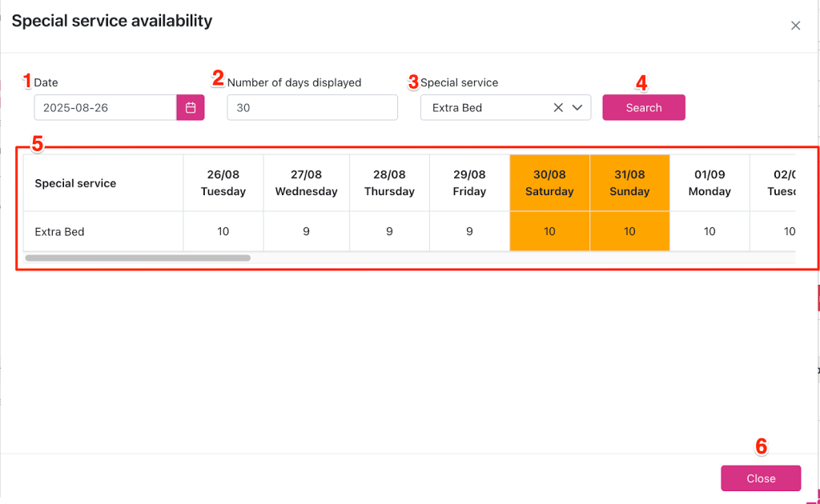Select the 30/08 Saturday column header

click(x=549, y=183)
